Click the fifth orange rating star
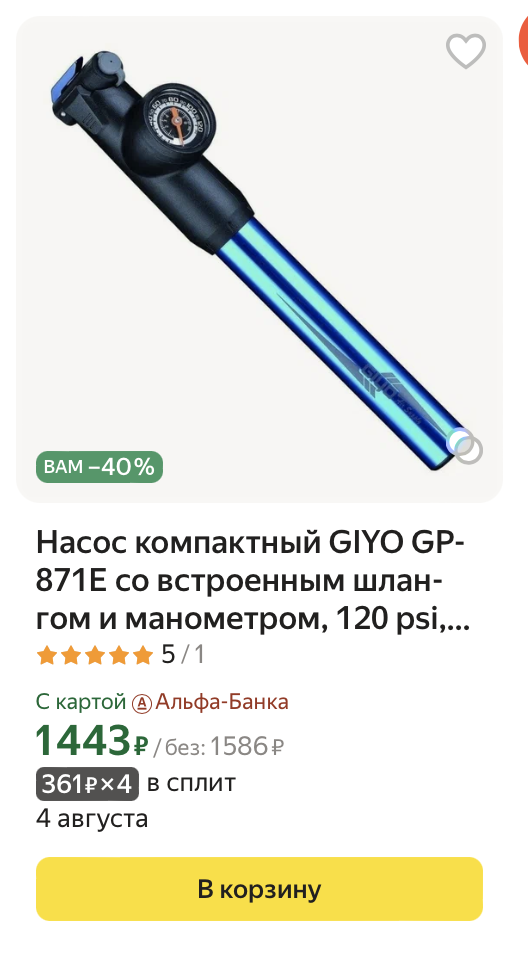The height and width of the screenshot is (960, 528). (x=142, y=656)
